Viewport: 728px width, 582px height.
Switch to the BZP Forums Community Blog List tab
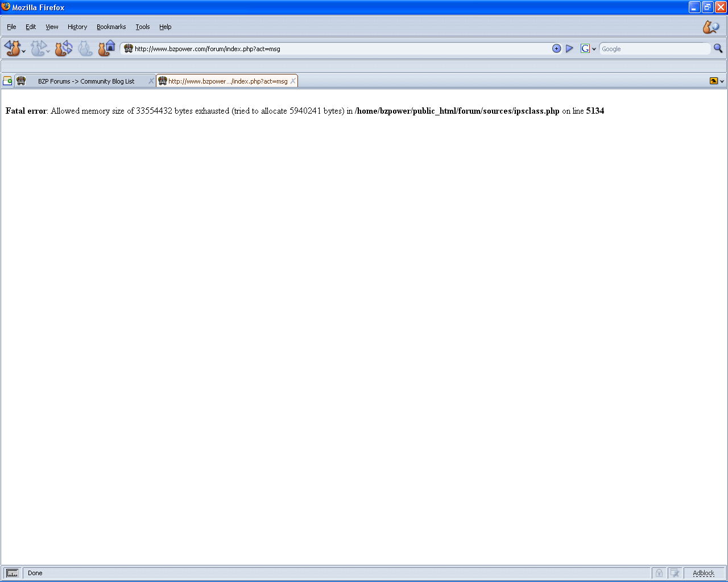(x=85, y=81)
